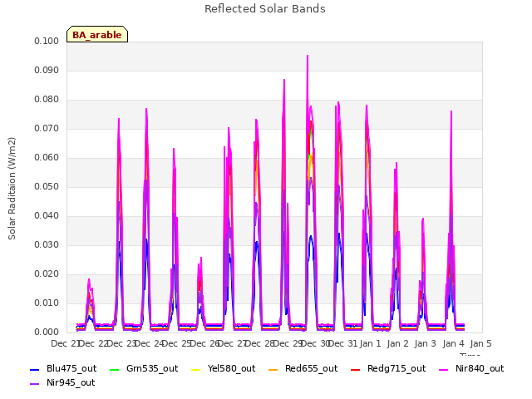The width and height of the screenshot is (532, 399).
Task: Toggle the Redg715_out legend entry
Action: 388,369
